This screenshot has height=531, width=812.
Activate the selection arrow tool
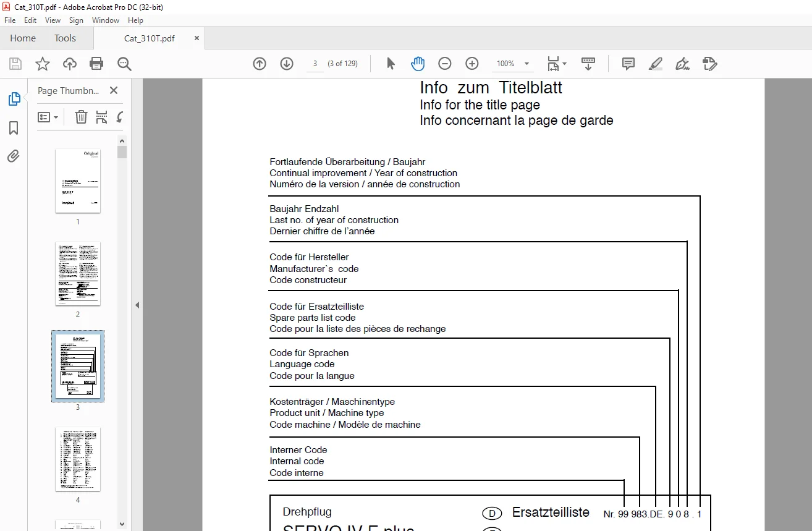point(391,64)
